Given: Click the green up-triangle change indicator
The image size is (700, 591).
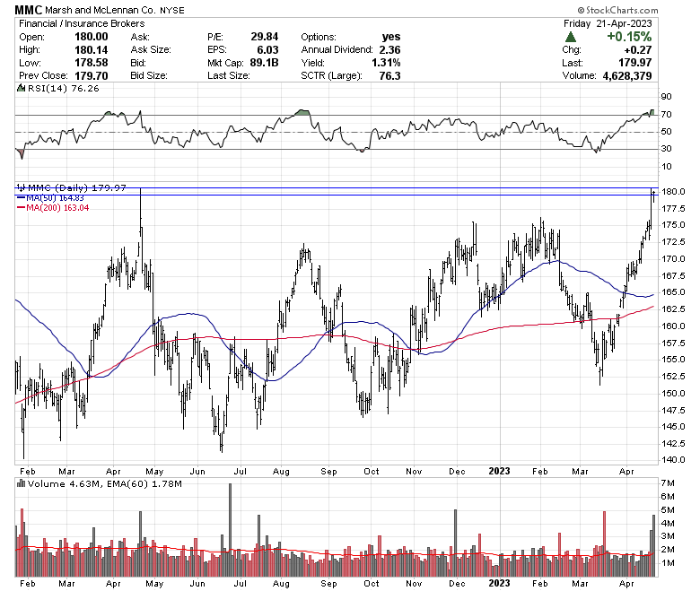Looking at the screenshot, I should tap(570, 37).
